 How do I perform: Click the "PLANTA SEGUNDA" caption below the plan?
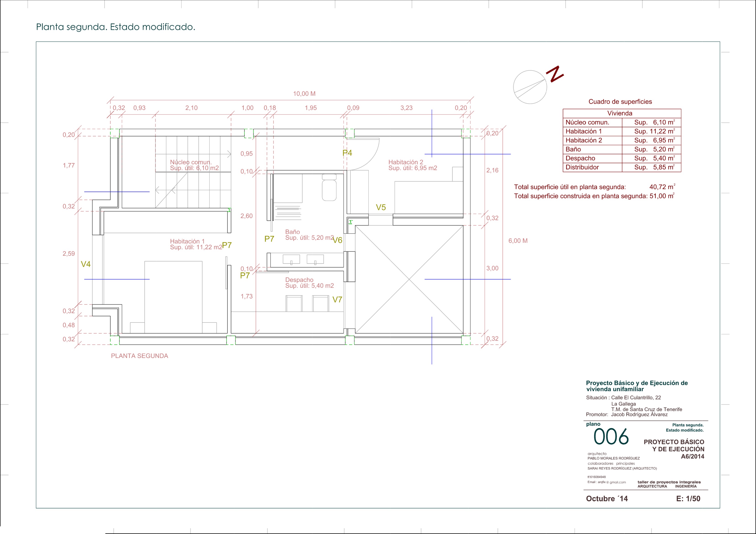click(139, 356)
